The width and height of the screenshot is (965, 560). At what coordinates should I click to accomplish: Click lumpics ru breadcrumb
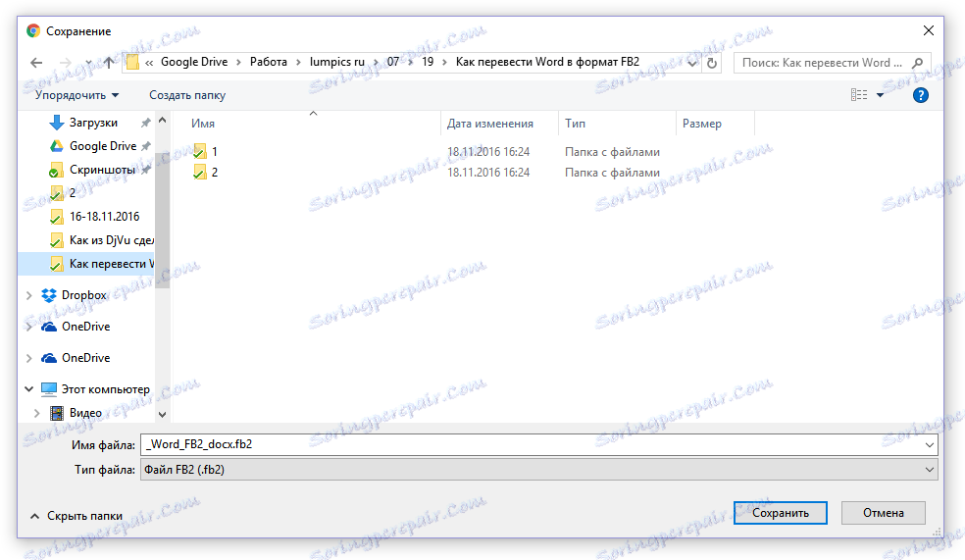(x=336, y=62)
